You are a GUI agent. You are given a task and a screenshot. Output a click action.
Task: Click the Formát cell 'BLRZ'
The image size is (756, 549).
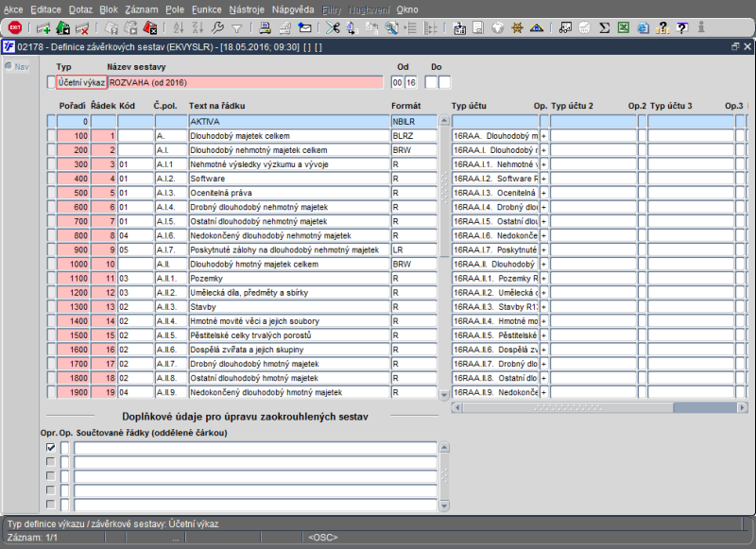pyautogui.click(x=414, y=136)
